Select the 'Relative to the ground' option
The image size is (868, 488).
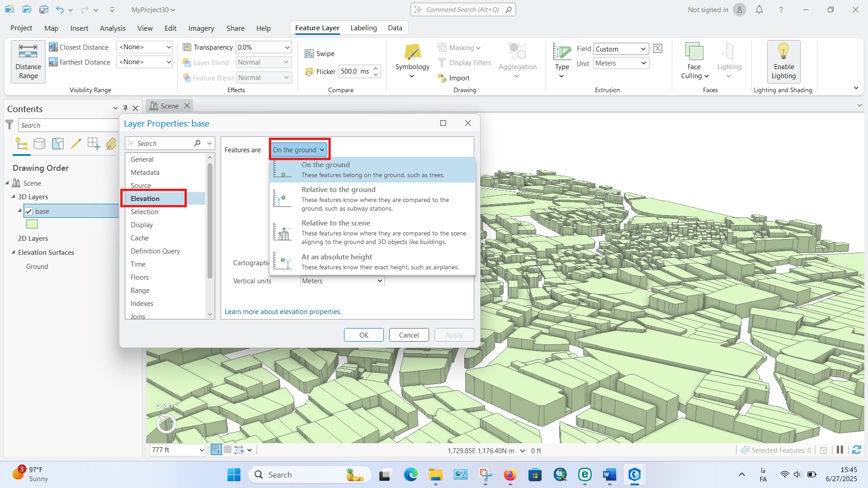[373, 199]
